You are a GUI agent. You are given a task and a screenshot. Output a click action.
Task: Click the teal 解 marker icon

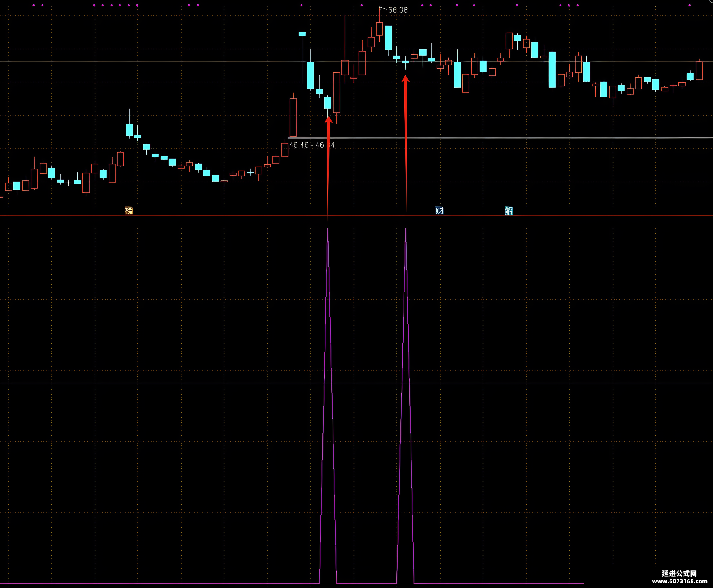click(x=508, y=211)
